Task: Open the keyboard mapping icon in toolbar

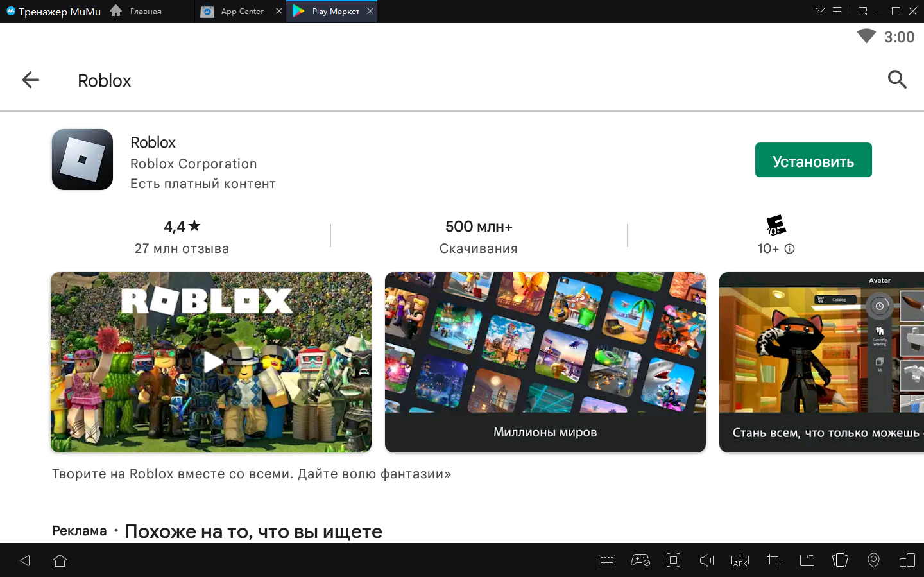Action: point(606,560)
